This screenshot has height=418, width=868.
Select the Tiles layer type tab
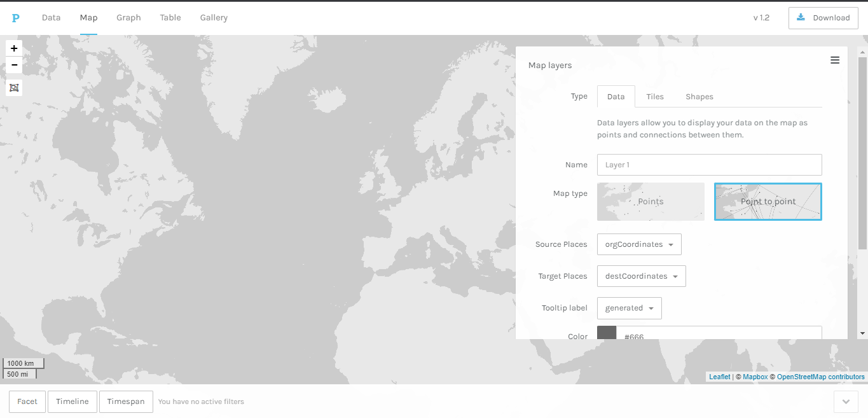pyautogui.click(x=655, y=97)
